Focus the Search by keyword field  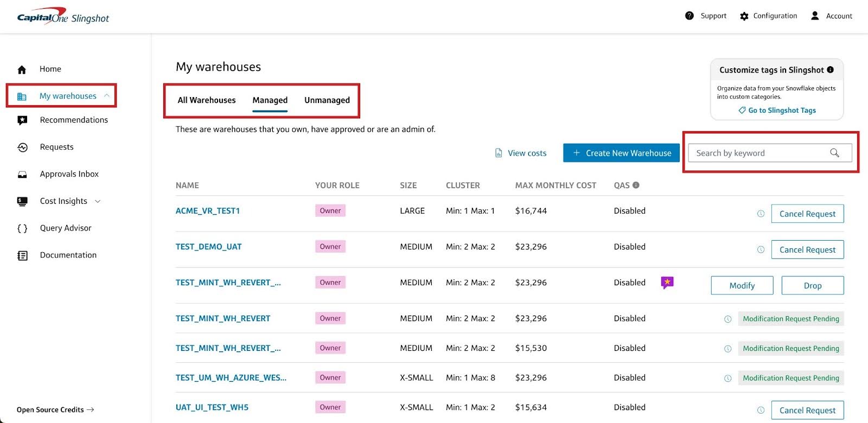pos(770,153)
